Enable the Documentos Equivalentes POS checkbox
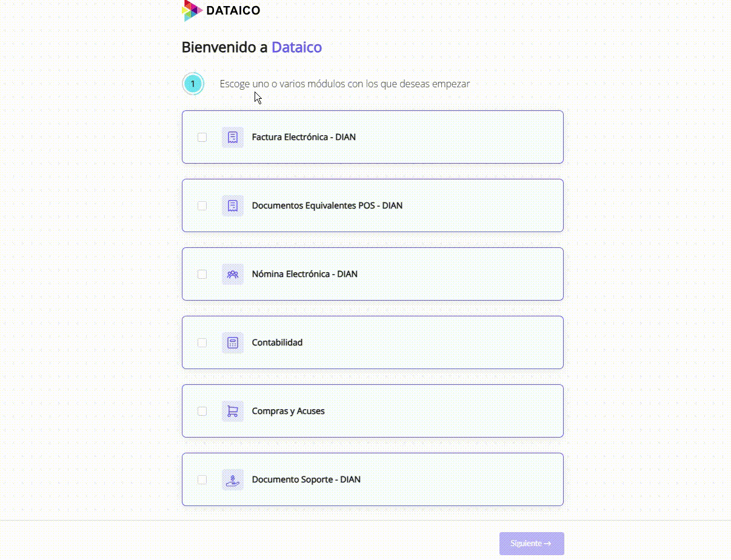Viewport: 731px width, 560px height. pos(202,205)
